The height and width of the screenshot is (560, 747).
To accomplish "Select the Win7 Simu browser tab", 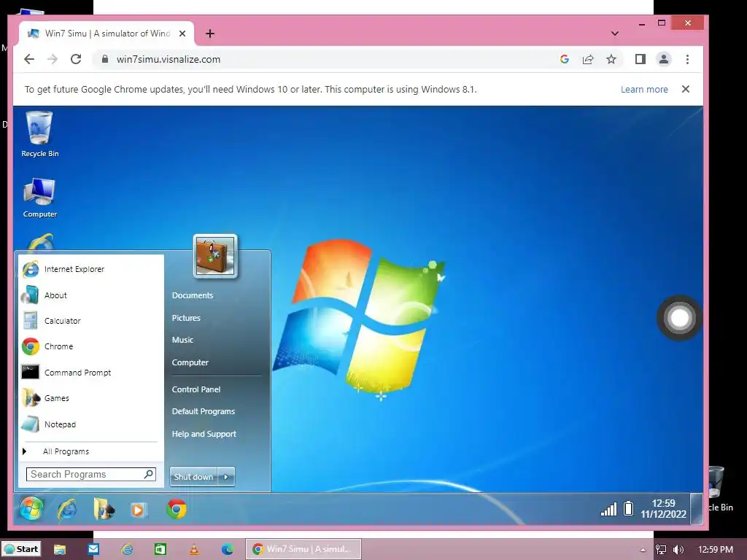I will (x=107, y=34).
